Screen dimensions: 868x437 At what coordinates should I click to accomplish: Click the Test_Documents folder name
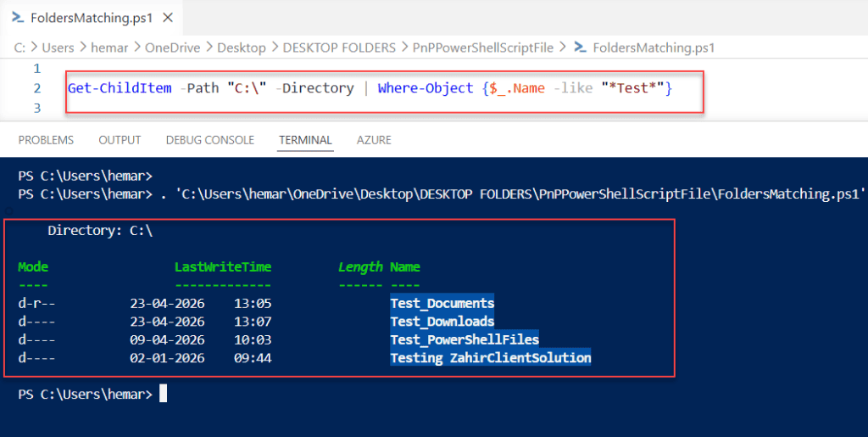coord(442,303)
